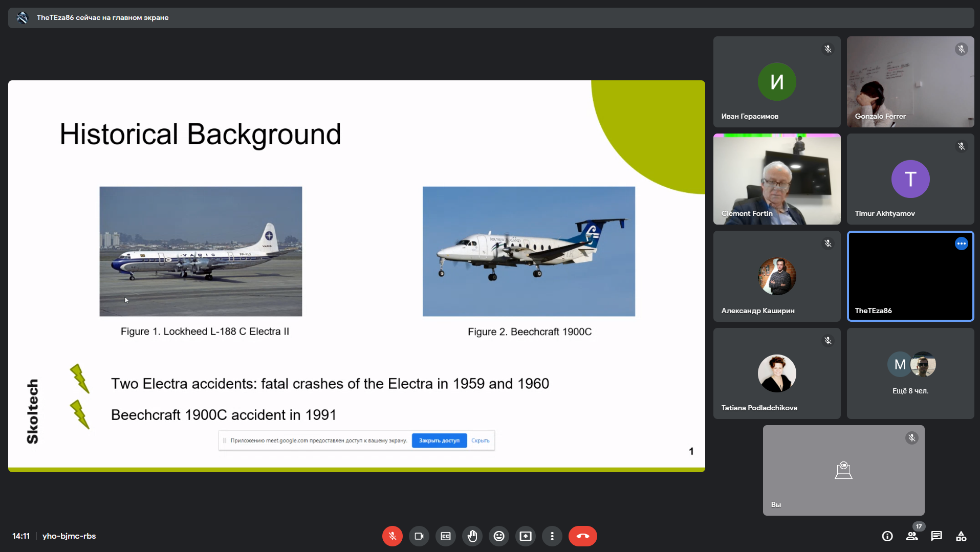Screen dimensions: 980x552
Task: Raise hand using hand icon
Action: point(472,536)
